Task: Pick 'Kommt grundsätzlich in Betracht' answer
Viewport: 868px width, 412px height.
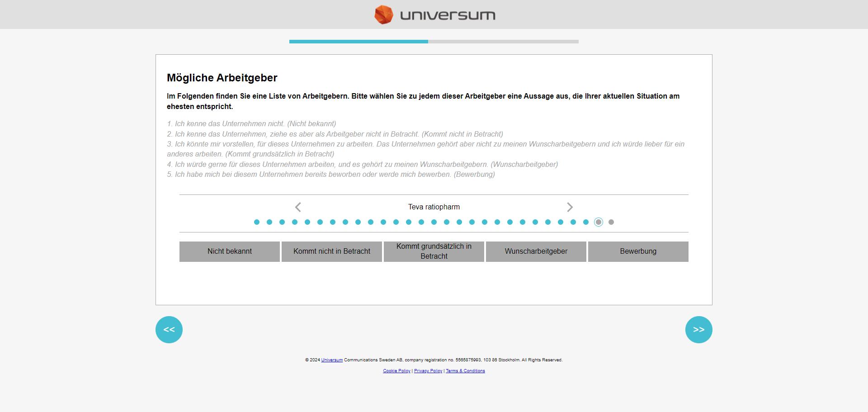Action: pos(434,251)
